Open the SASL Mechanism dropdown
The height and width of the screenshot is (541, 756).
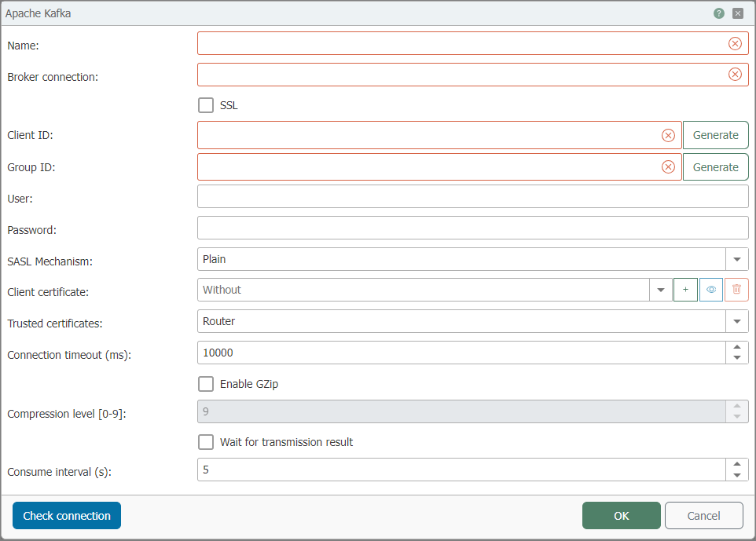pyautogui.click(x=736, y=259)
